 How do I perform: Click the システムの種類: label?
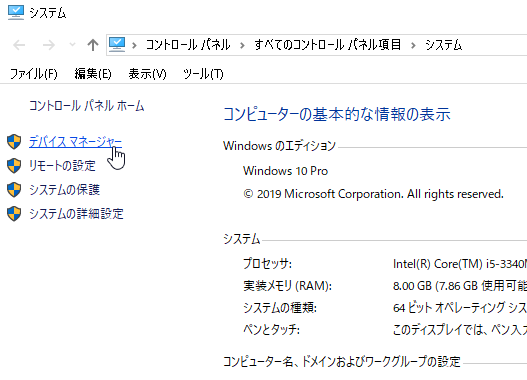tap(280, 308)
